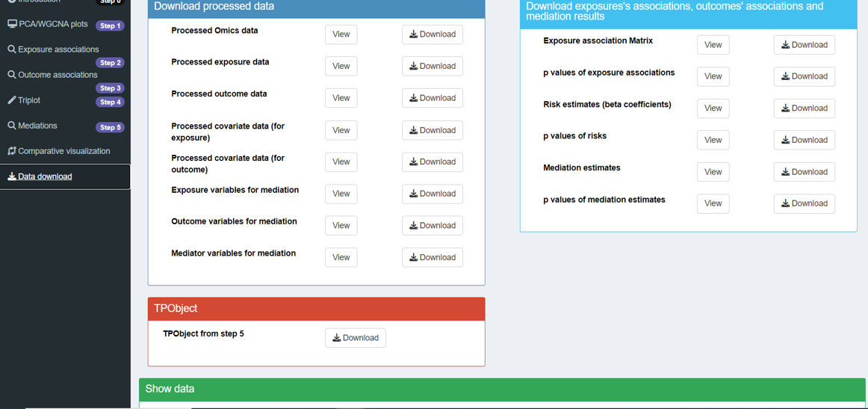868x409 pixels.
Task: Click download icon for TPObject from step 5
Action: pos(337,338)
